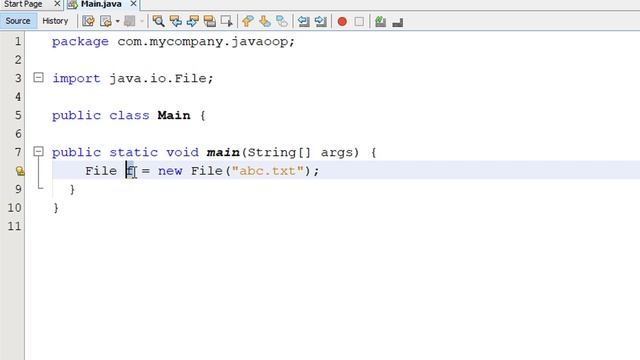The width and height of the screenshot is (640, 360).
Task: Click the Find Previous Occurrence icon
Action: point(176,21)
